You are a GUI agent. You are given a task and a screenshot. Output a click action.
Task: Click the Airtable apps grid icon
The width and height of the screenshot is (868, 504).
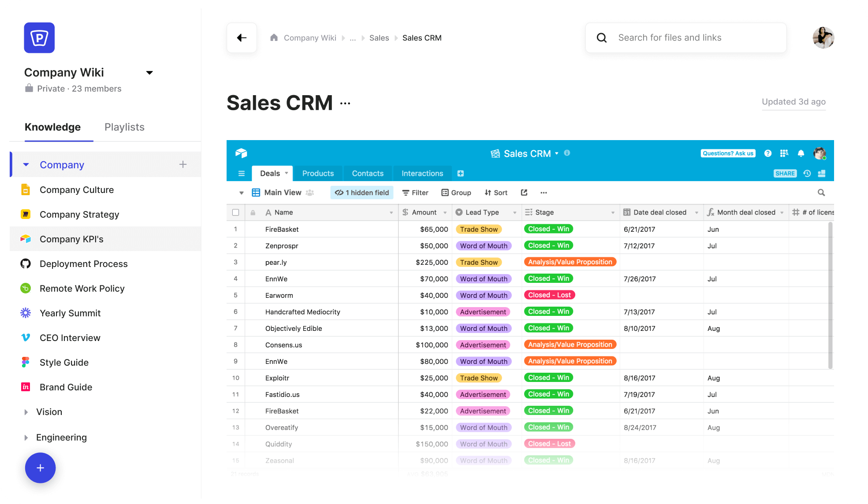point(784,153)
